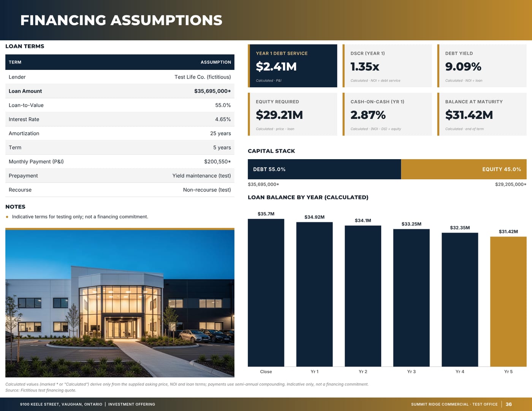Click the ASSUMPTION column header

click(216, 62)
